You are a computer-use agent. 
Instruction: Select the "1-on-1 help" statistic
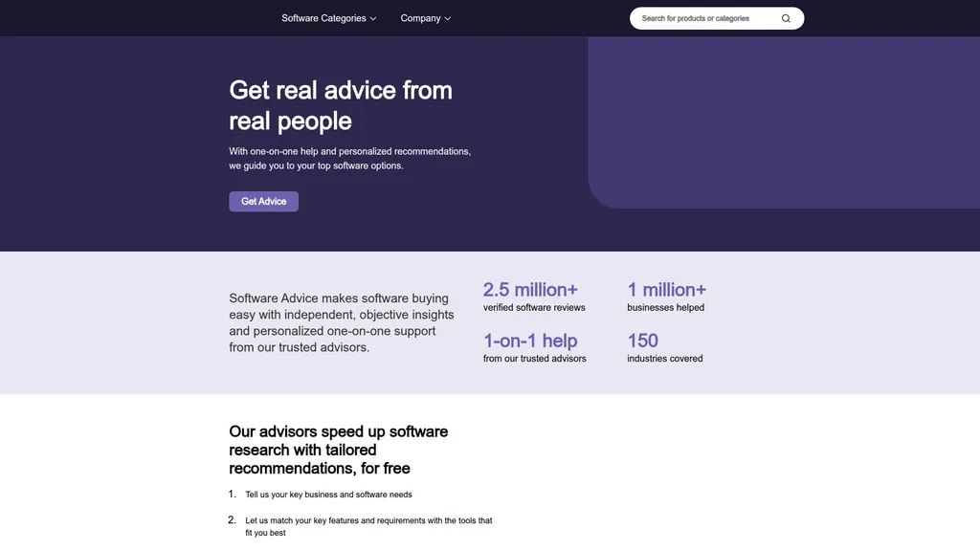(x=530, y=341)
